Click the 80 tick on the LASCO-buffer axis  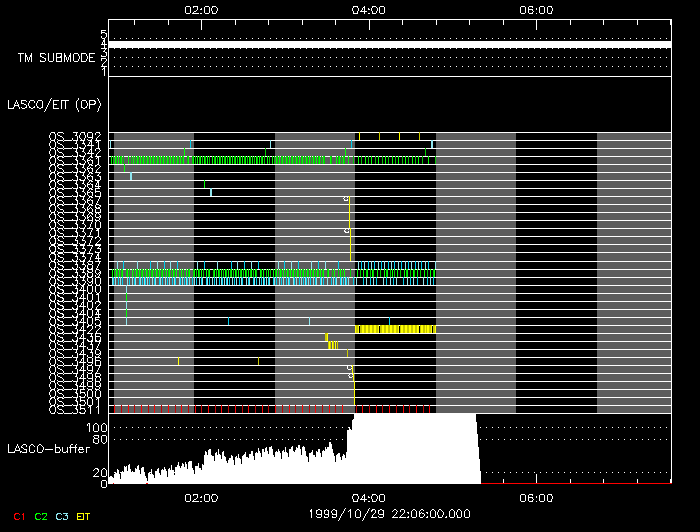coord(100,440)
